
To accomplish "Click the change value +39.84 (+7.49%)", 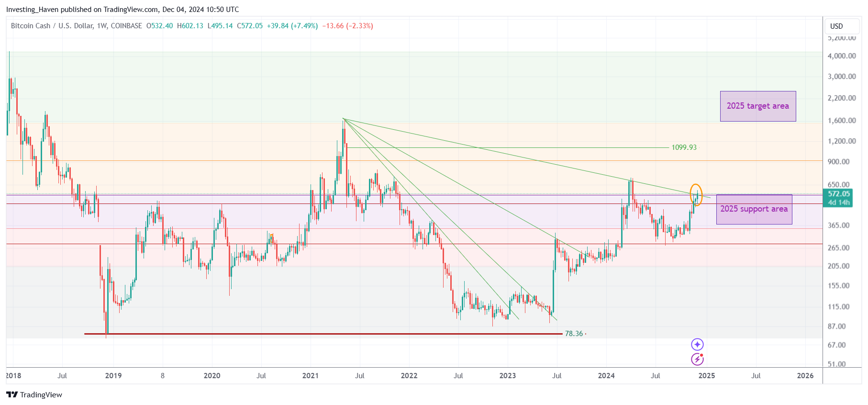I will pyautogui.click(x=292, y=26).
